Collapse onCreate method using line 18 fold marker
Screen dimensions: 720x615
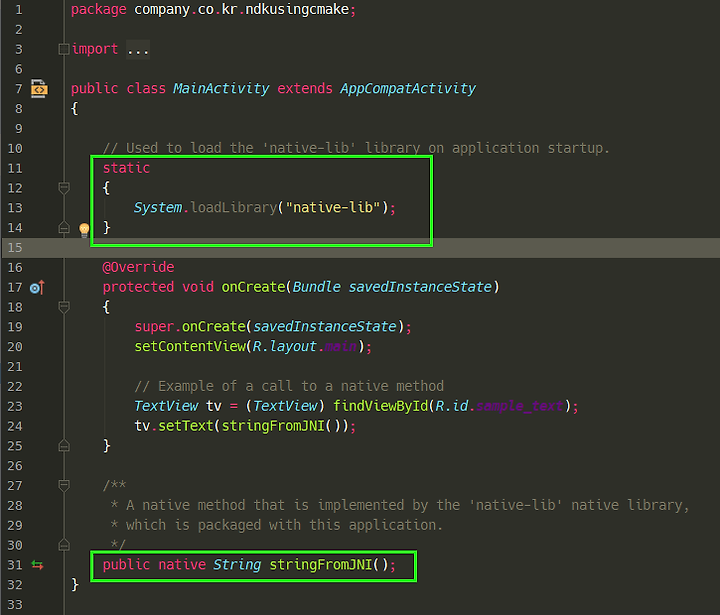[64, 307]
